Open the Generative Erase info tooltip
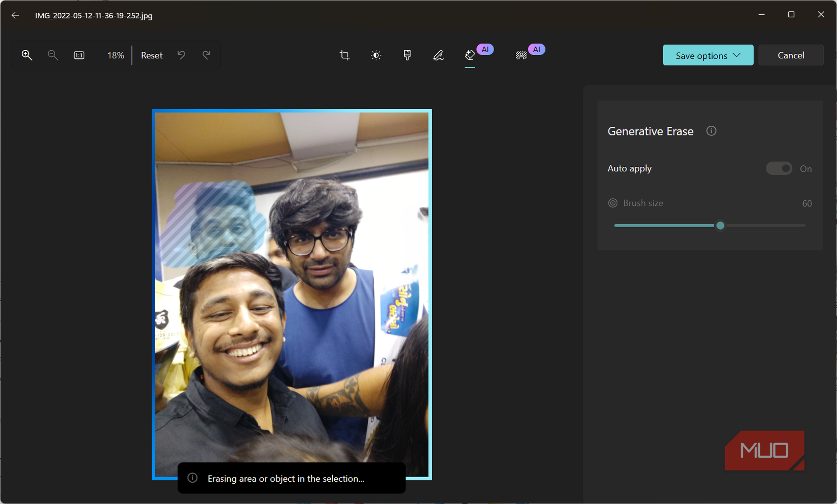Screen dimensions: 837x504 point(711,131)
